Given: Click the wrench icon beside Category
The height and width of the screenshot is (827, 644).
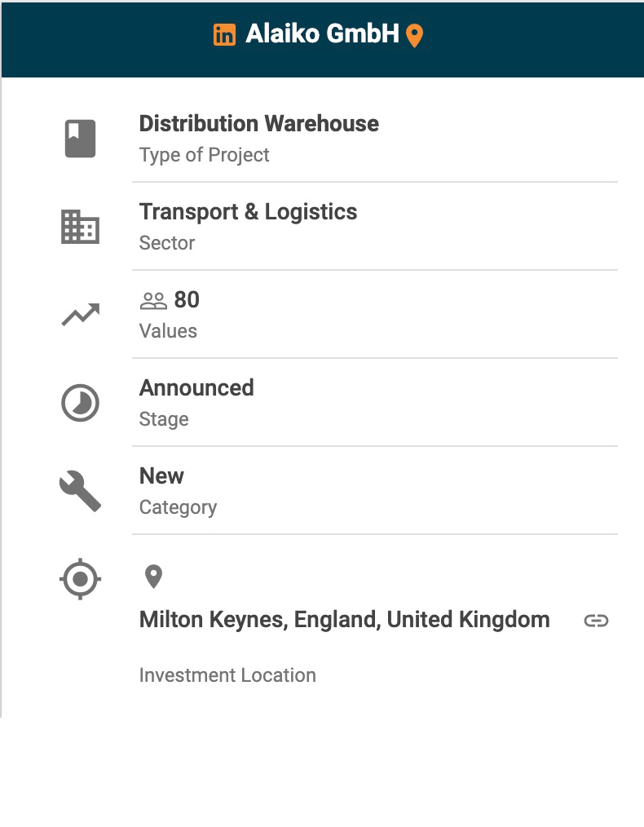Looking at the screenshot, I should click(x=81, y=491).
